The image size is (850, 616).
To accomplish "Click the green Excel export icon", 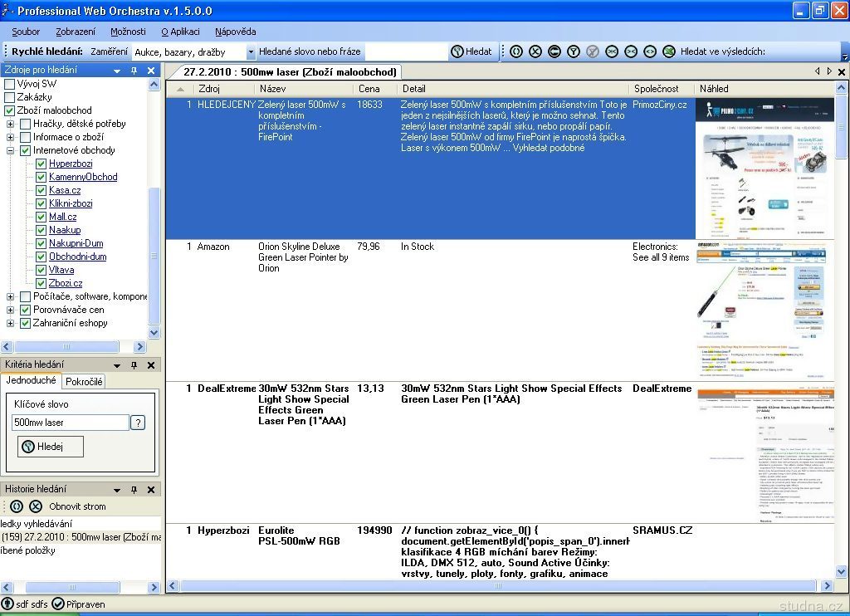I will click(x=669, y=51).
